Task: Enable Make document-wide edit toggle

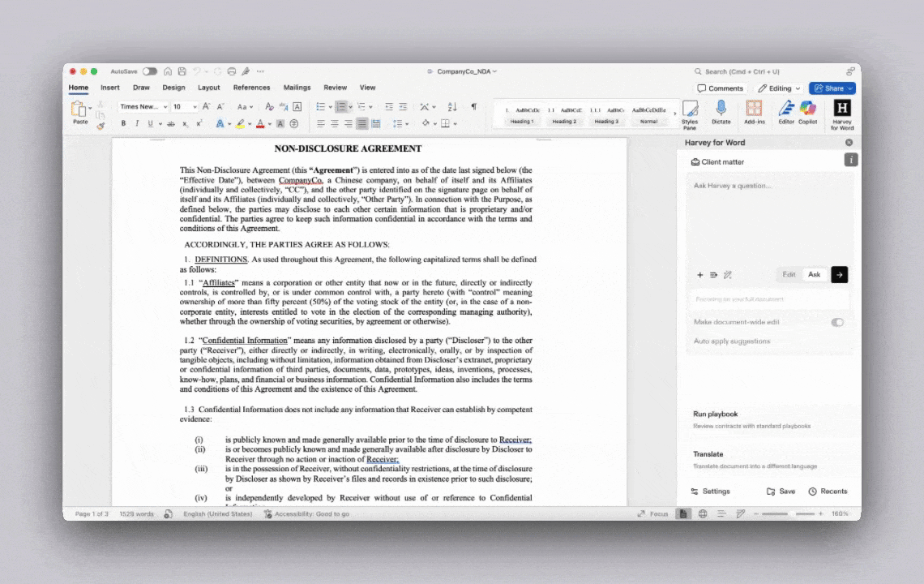Action: [x=837, y=322]
